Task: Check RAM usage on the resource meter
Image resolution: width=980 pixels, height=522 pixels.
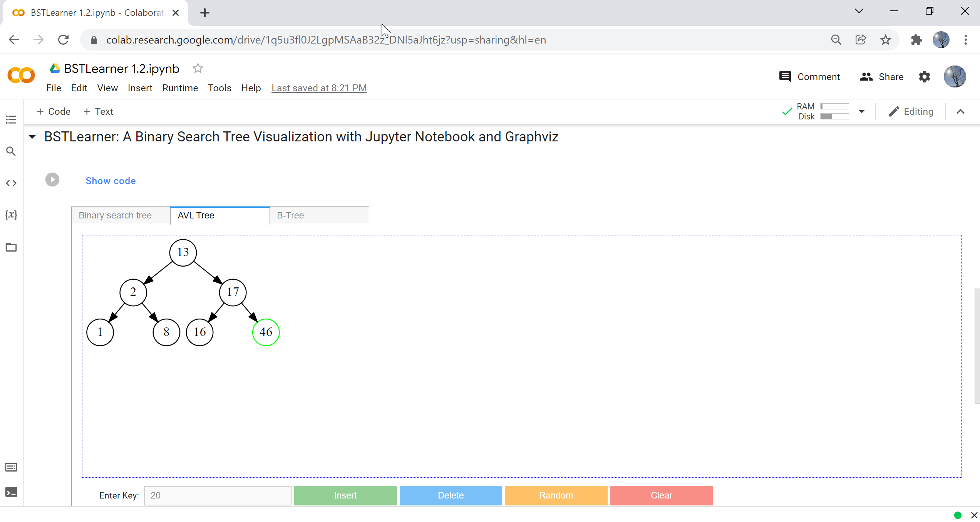Action: pyautogui.click(x=834, y=106)
